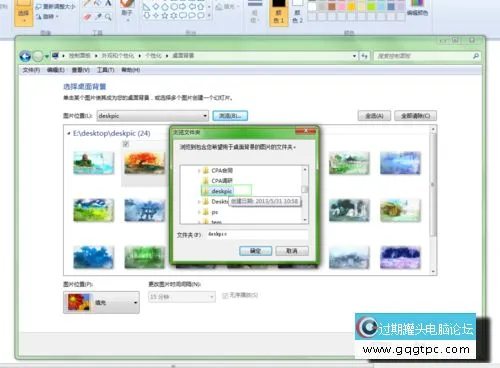Choose the five-point star shape in Paint
This screenshot has height=368, width=500.
pos(165,15)
